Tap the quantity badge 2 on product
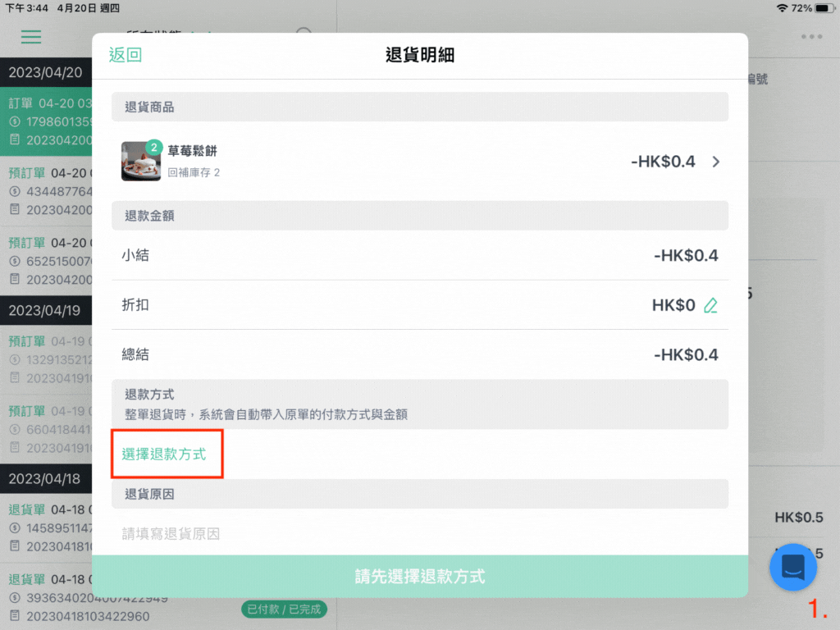This screenshot has height=630, width=840. [153, 148]
